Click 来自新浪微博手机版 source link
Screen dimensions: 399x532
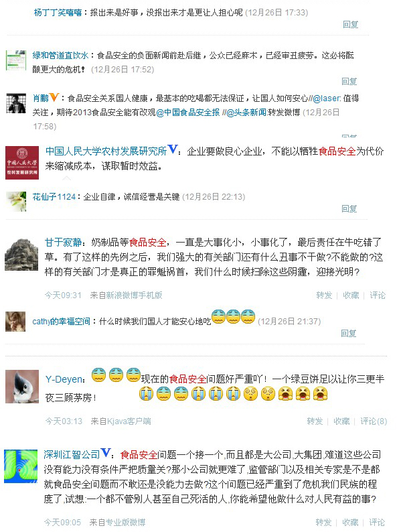coord(126,295)
